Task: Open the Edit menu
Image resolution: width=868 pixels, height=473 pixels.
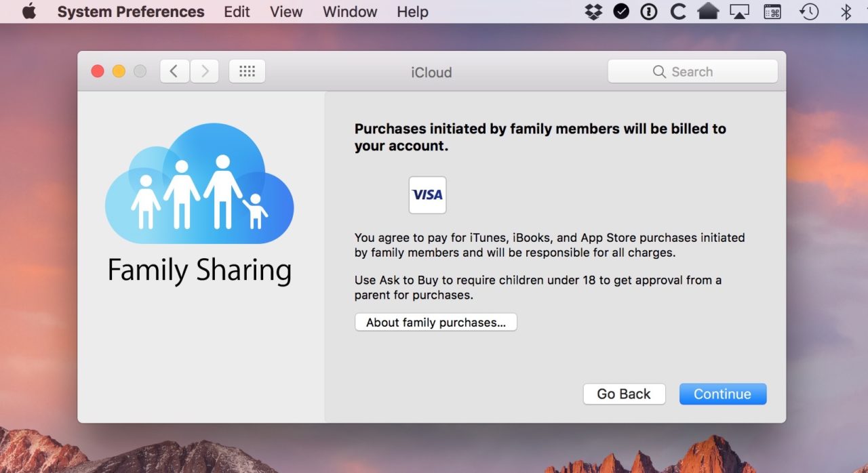Action: click(237, 12)
